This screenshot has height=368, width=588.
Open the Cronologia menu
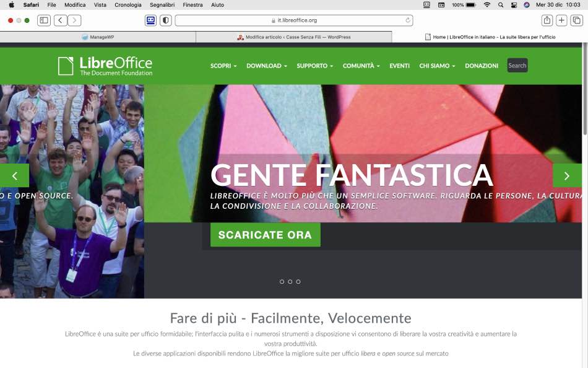tap(128, 5)
